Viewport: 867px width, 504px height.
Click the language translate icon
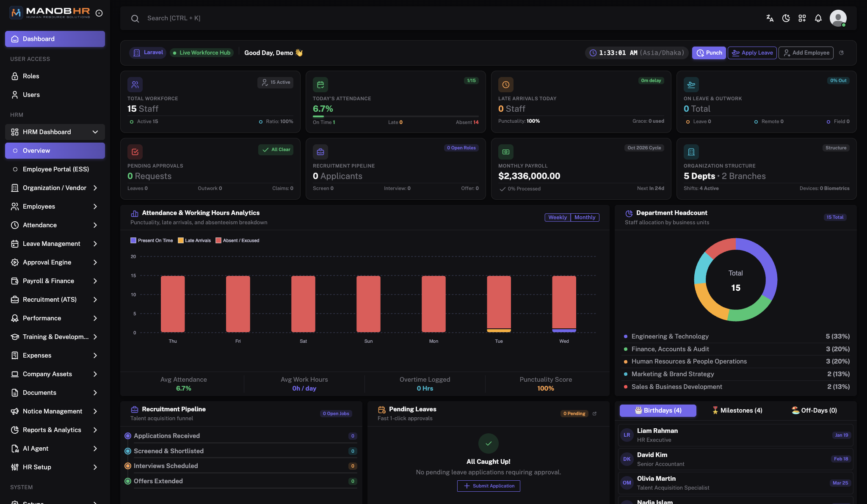[770, 18]
